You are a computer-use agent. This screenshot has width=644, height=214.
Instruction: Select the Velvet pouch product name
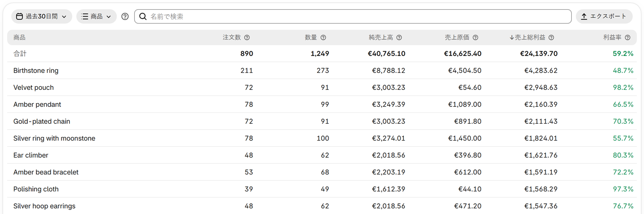pos(33,87)
